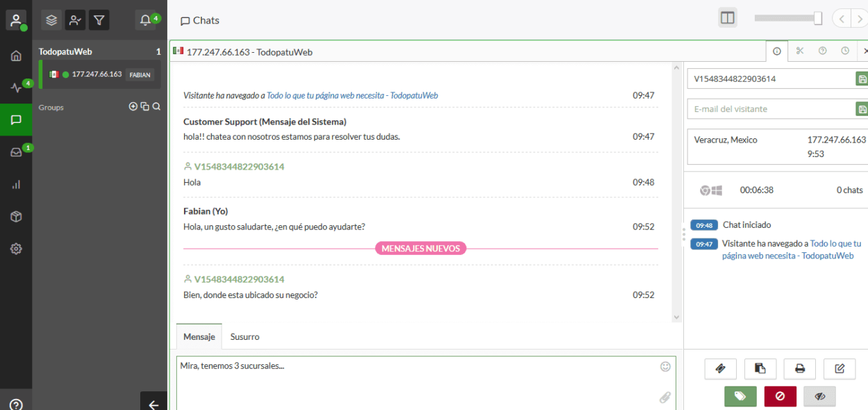Click the paperclip attachment icon
Image resolution: width=868 pixels, height=410 pixels.
pos(665,397)
